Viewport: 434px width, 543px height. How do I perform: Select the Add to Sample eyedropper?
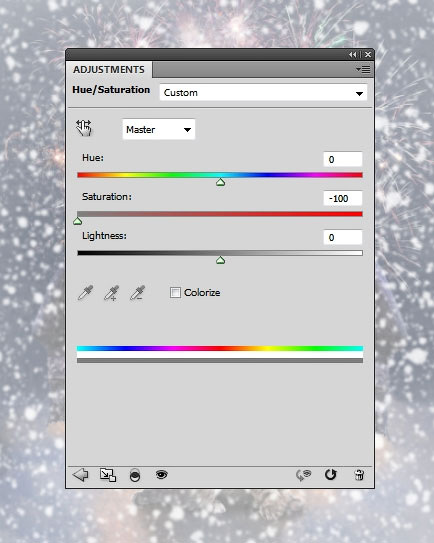point(111,293)
